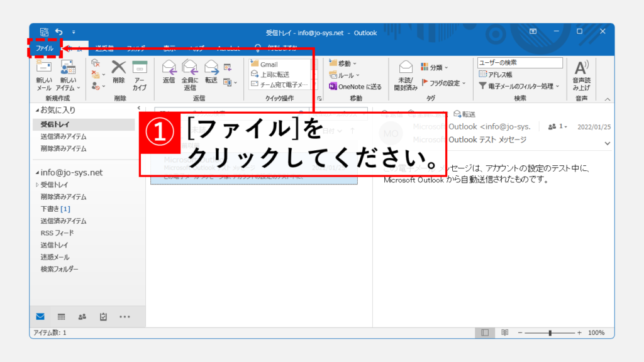Click the ユーザーの検索 search box
Screen dimensions: 644x362
click(x=519, y=63)
